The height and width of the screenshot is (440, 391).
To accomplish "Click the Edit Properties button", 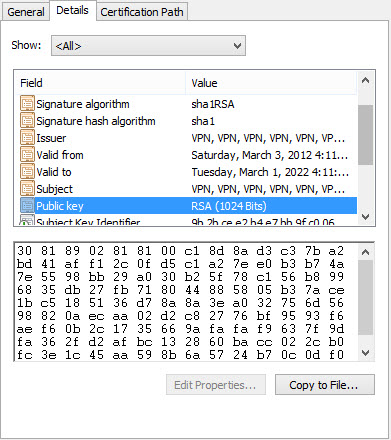I will point(216,385).
